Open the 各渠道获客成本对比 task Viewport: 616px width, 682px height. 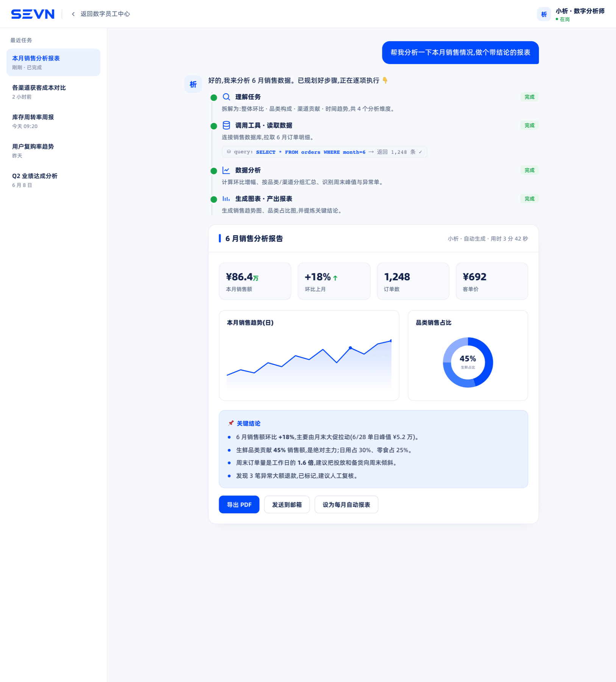coord(53,92)
